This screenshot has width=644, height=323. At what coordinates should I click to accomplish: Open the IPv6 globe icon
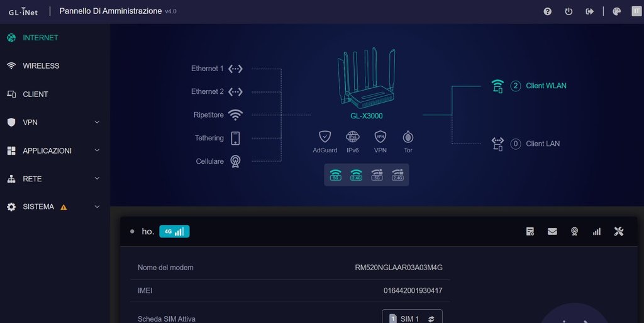[x=352, y=137]
